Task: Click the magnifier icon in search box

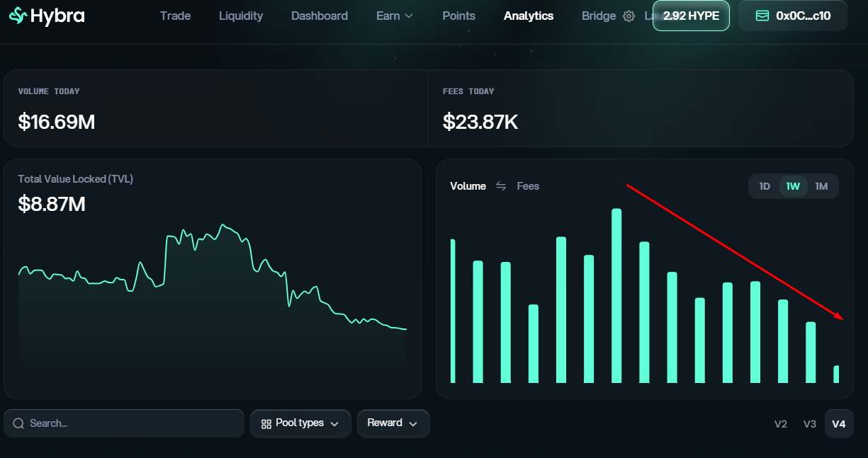Action: (18, 423)
